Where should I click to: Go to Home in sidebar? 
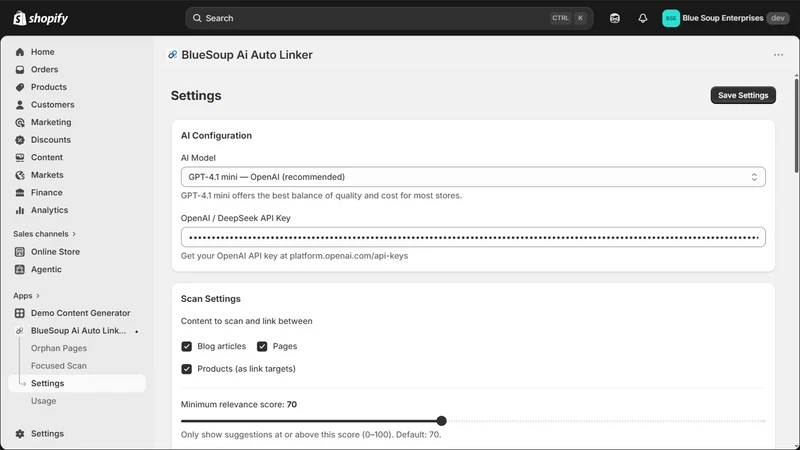[42, 52]
